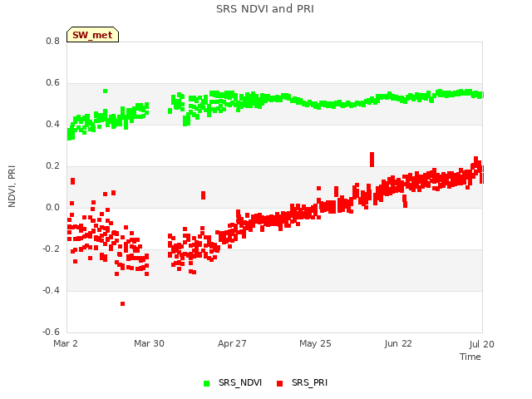The height and width of the screenshot is (399, 532).
Task: Click the -0.4 y-axis tick label
Action: pos(51,290)
